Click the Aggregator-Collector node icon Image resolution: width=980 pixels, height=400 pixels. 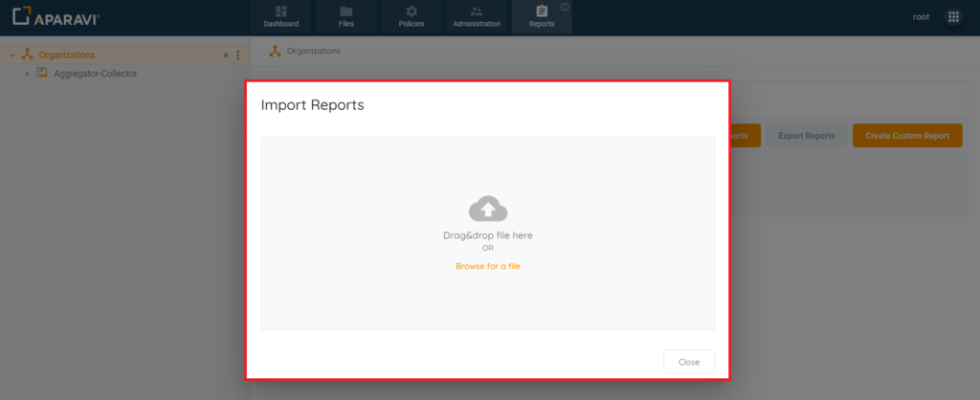tap(42, 73)
